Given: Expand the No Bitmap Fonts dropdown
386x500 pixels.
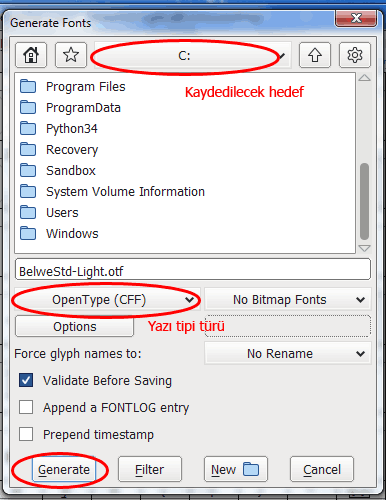Looking at the screenshot, I should 288,300.
